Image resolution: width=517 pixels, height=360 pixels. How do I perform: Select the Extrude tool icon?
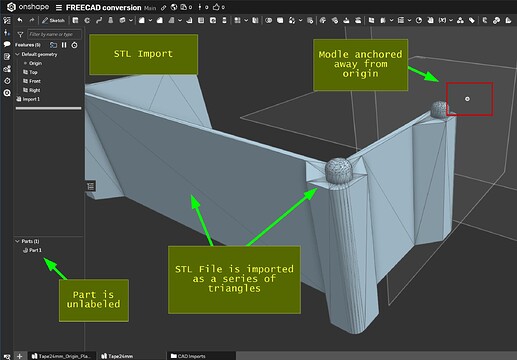pyautogui.click(x=75, y=20)
